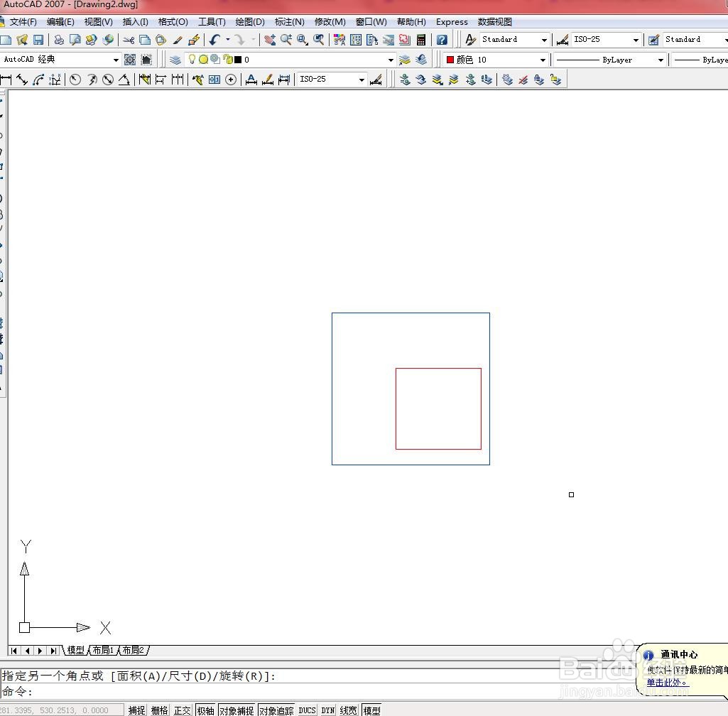Select the Arc Length dimension tool
The image size is (728, 716).
38,80
